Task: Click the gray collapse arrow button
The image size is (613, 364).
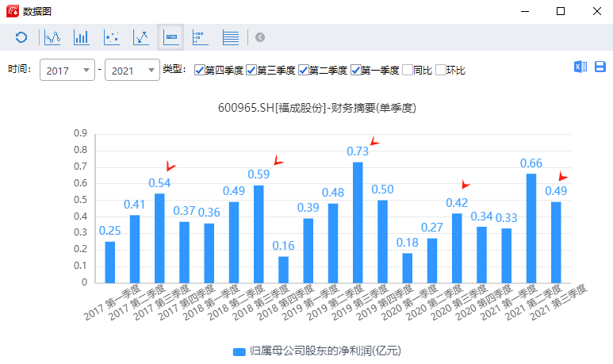Action: [x=260, y=37]
